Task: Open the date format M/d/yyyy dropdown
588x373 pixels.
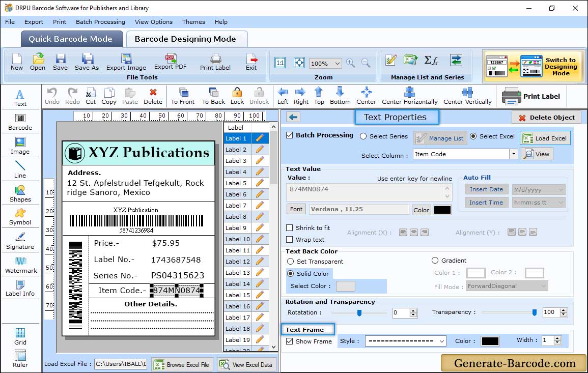Action: [561, 190]
